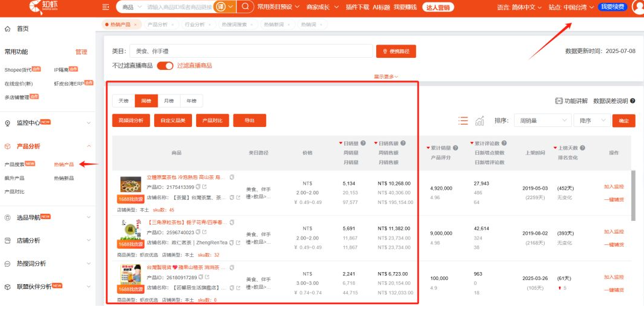The height and width of the screenshot is (310, 644).
Task: Copy title of 立體原葉茶包 product
Action: click(x=232, y=178)
